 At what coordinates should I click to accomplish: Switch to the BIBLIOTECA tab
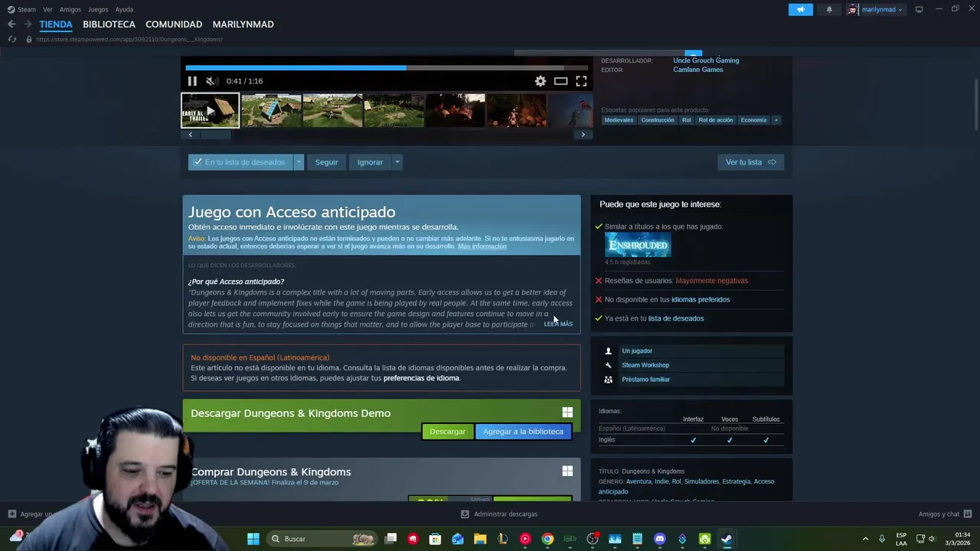[x=109, y=24]
